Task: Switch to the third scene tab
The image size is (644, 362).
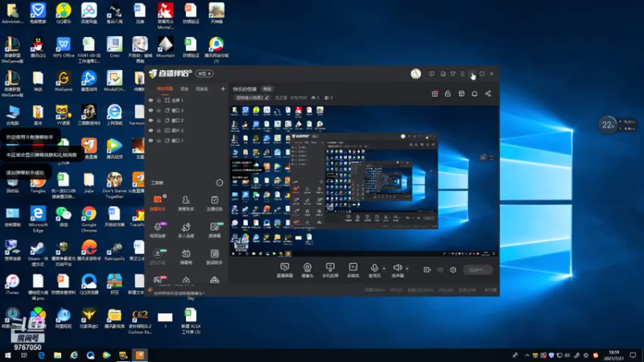Action: pos(201,88)
